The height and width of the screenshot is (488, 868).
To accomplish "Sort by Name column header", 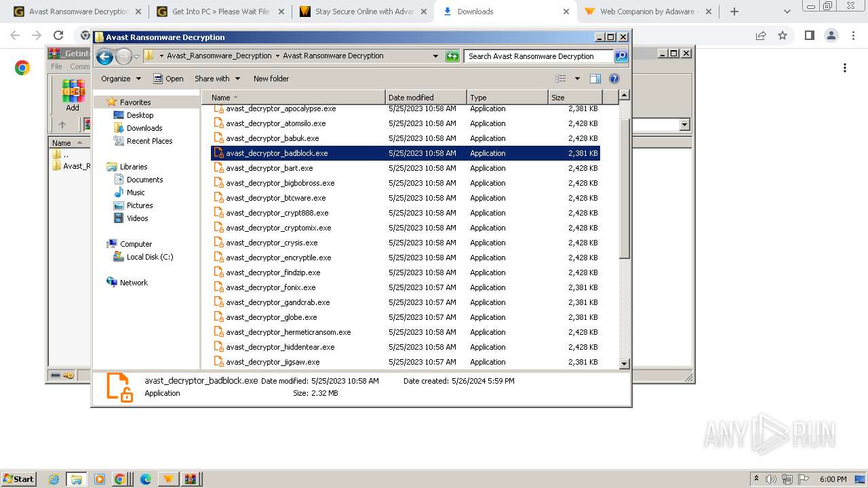I will coord(293,98).
